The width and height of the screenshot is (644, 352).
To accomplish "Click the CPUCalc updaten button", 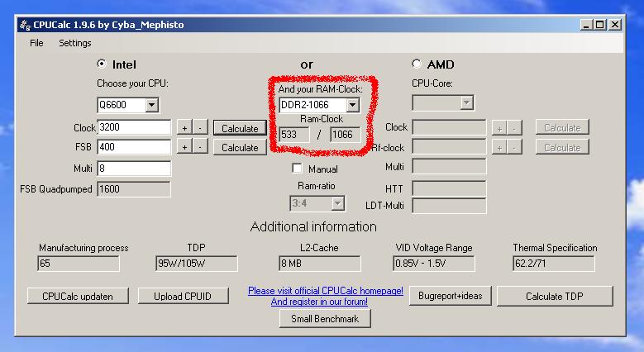I will [x=78, y=296].
